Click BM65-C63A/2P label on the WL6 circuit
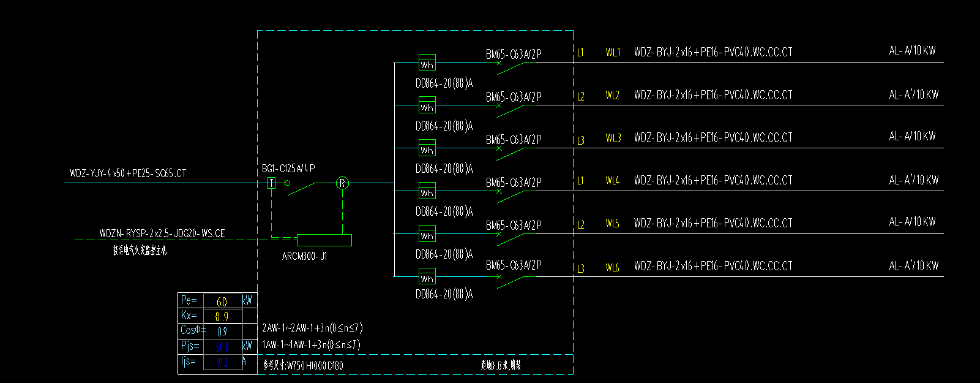This screenshot has width=980, height=383. (514, 265)
